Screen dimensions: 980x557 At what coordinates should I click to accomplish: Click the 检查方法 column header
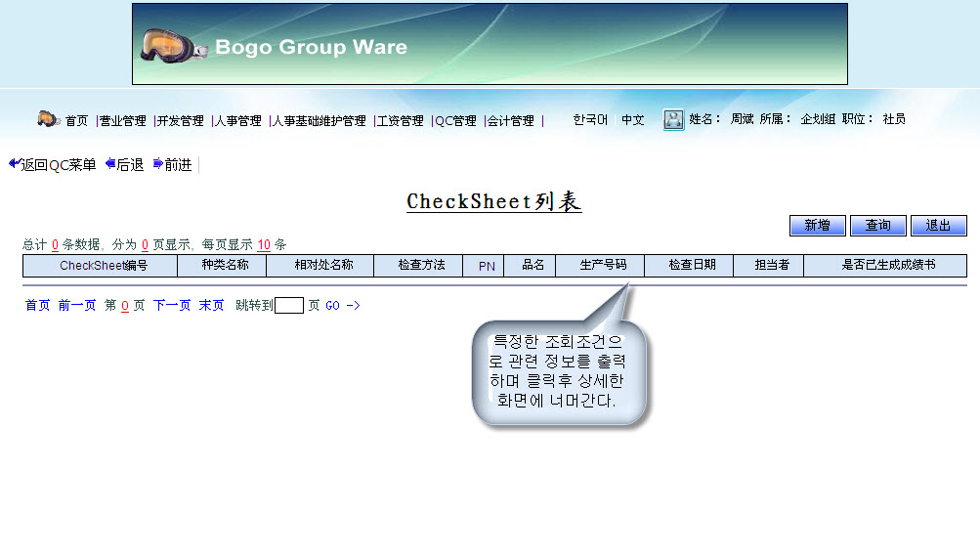(418, 266)
